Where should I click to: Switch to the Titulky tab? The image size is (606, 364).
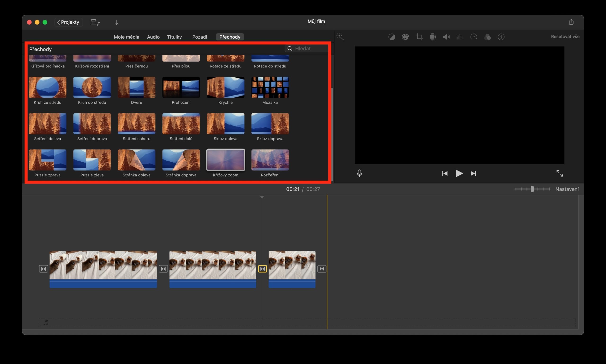point(174,37)
